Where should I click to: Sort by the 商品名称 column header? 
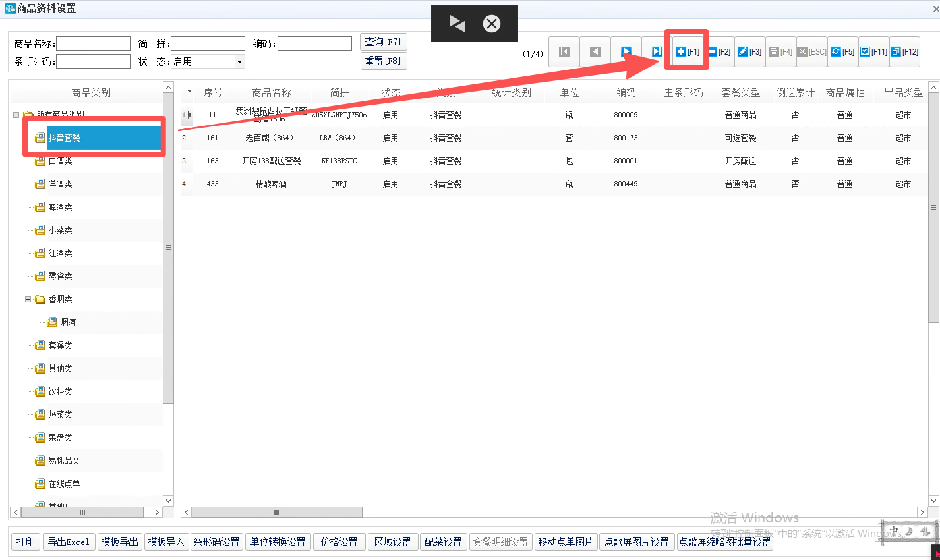271,92
